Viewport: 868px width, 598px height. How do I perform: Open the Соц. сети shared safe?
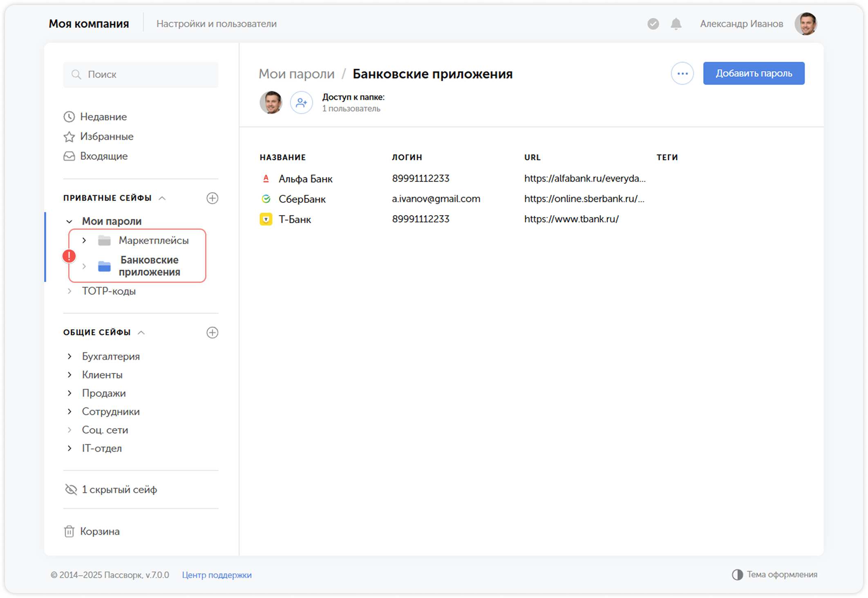[105, 430]
